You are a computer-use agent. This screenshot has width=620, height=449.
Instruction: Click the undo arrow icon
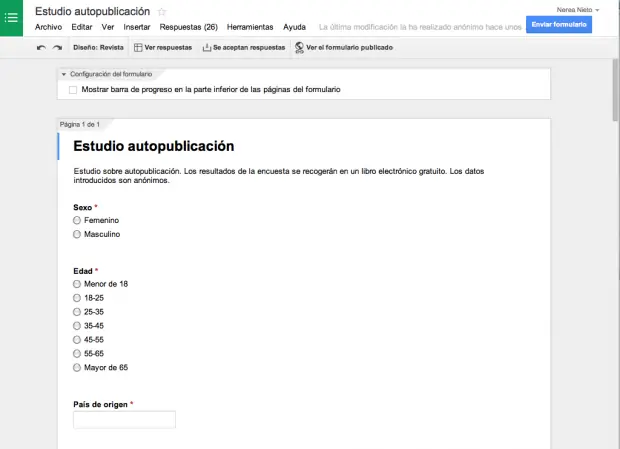coord(41,47)
